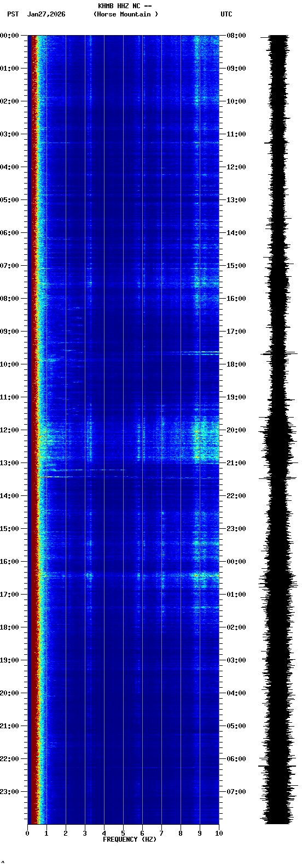
Task: Click the large amplitude spike in the seismogram trace
Action: coord(279,353)
